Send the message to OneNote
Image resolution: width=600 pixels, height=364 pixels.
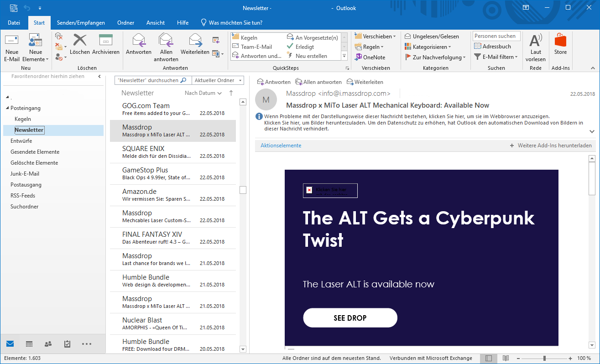370,57
